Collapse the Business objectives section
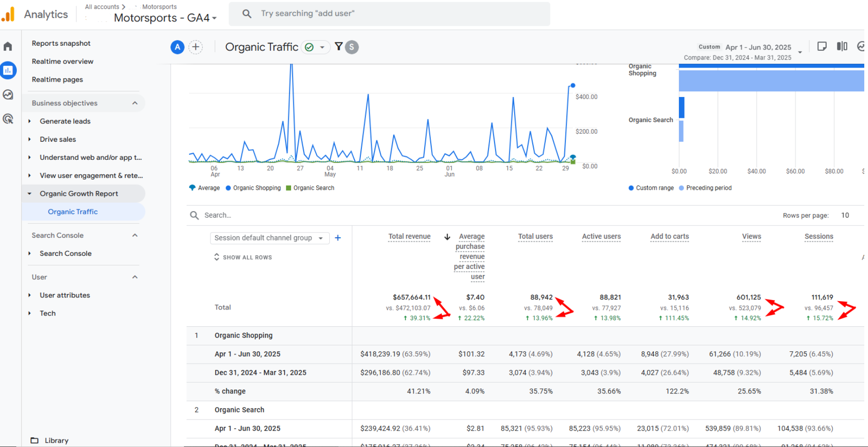The image size is (868, 447). coord(135,103)
